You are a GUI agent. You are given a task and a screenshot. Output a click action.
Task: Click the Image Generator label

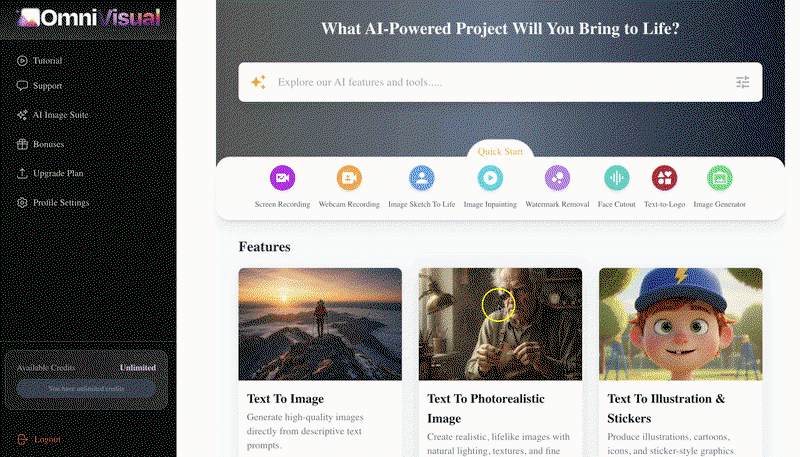tap(719, 204)
